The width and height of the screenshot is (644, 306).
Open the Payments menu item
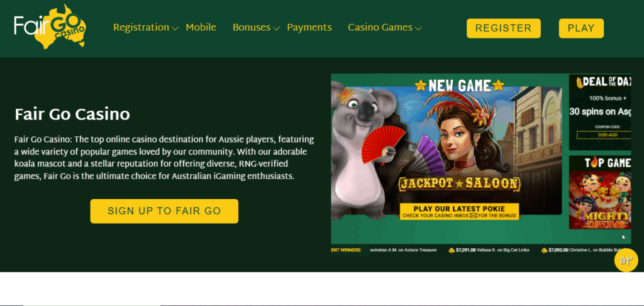coord(309,28)
